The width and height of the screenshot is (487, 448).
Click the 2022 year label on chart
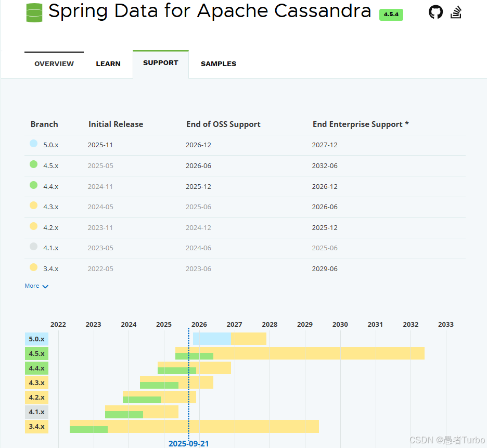pos(58,324)
